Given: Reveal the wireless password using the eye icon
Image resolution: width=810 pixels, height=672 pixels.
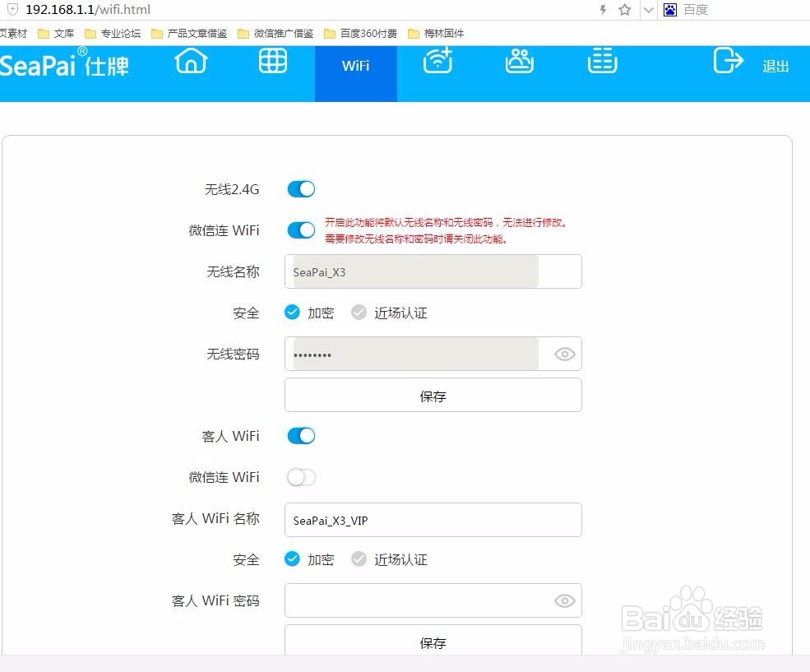Looking at the screenshot, I should click(563, 354).
